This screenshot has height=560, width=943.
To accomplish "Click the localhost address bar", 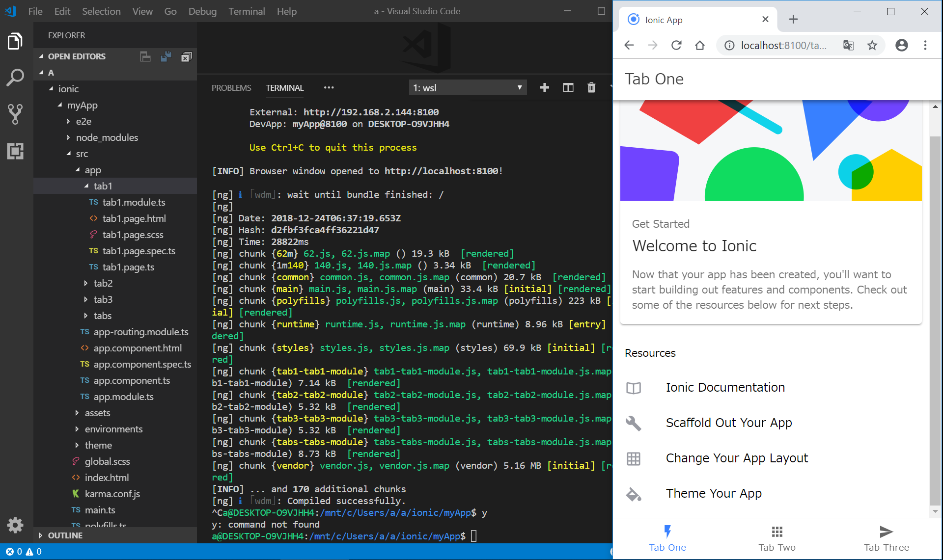I will click(783, 46).
